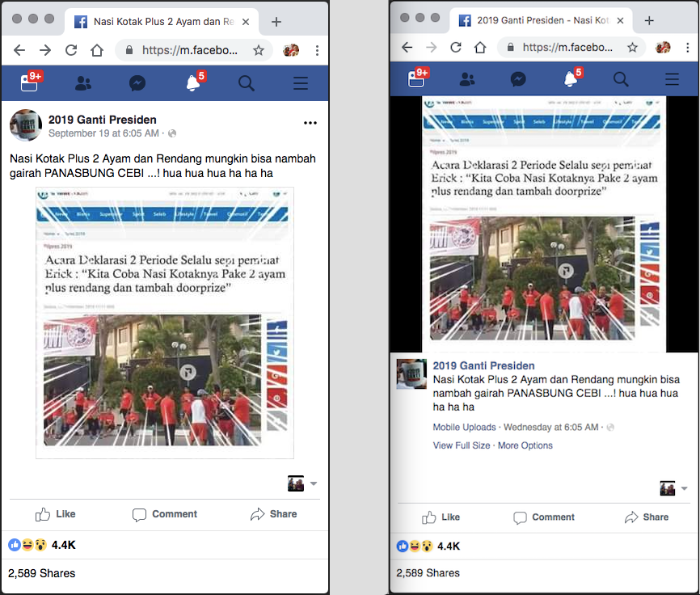The height and width of the screenshot is (595, 700).
Task: Click the home button in the left browser toolbar
Action: [97, 50]
